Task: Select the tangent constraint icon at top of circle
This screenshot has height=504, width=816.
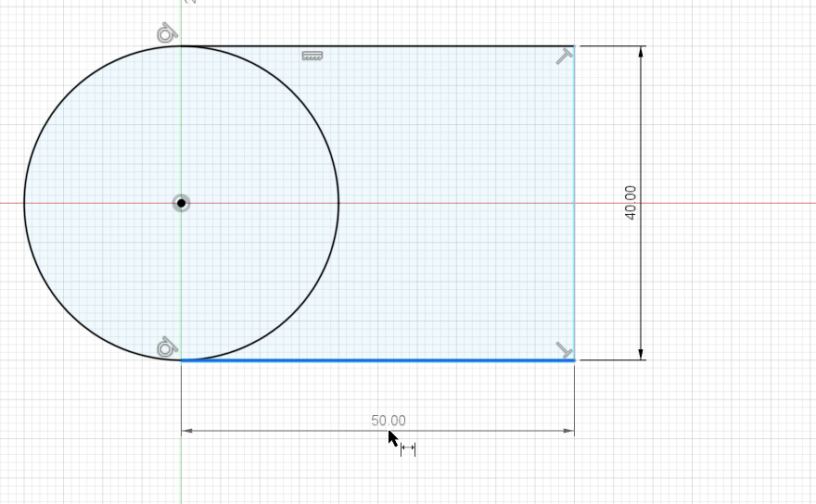Action: coord(167,33)
